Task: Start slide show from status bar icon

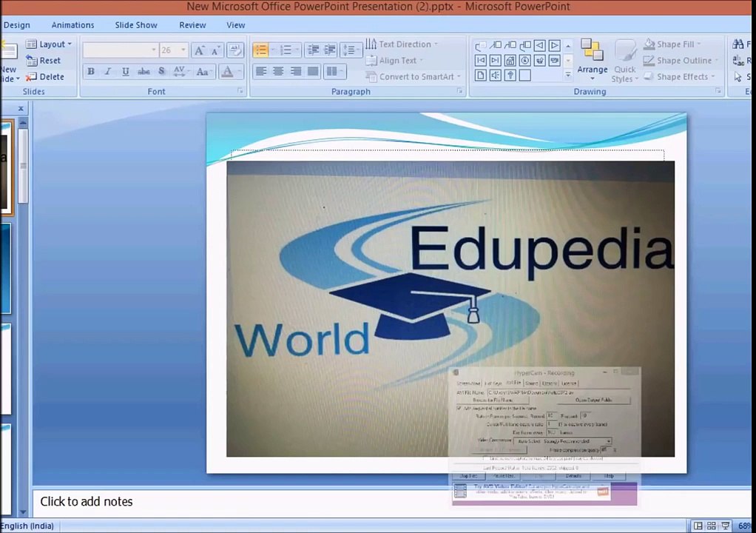Action: pos(725,526)
